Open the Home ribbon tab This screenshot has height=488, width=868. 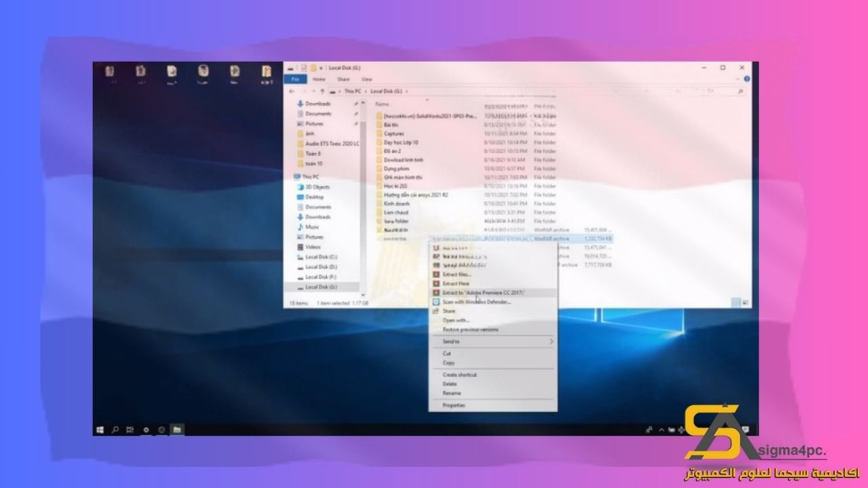319,79
